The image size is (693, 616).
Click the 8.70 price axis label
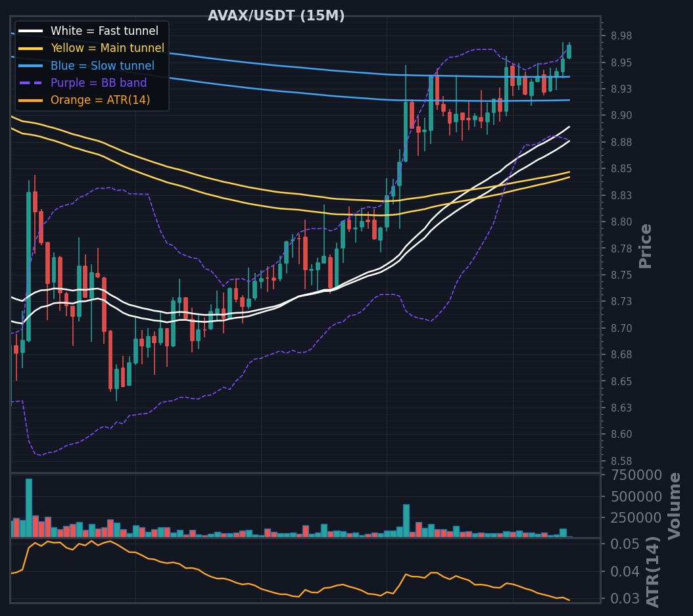tap(621, 328)
